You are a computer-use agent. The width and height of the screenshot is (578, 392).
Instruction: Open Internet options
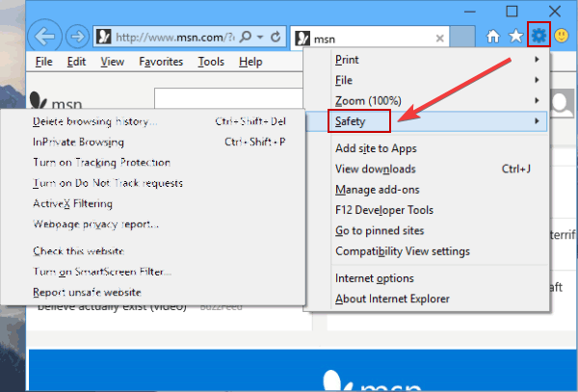click(x=427, y=278)
